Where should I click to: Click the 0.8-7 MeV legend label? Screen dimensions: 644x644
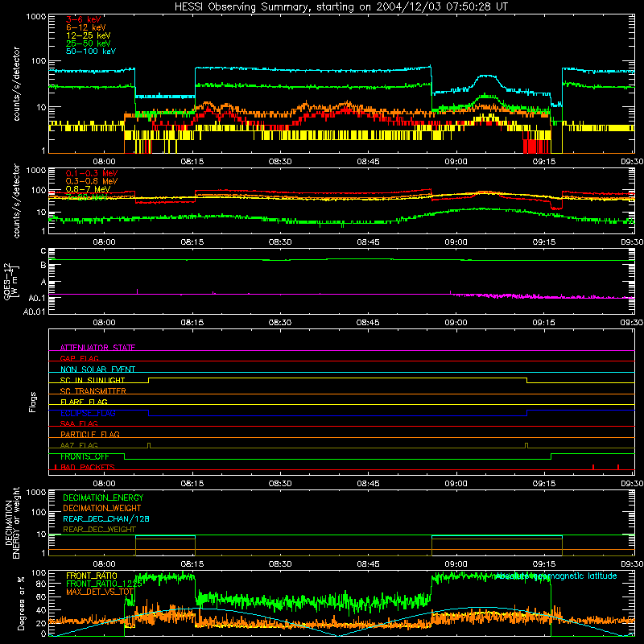pos(88,189)
